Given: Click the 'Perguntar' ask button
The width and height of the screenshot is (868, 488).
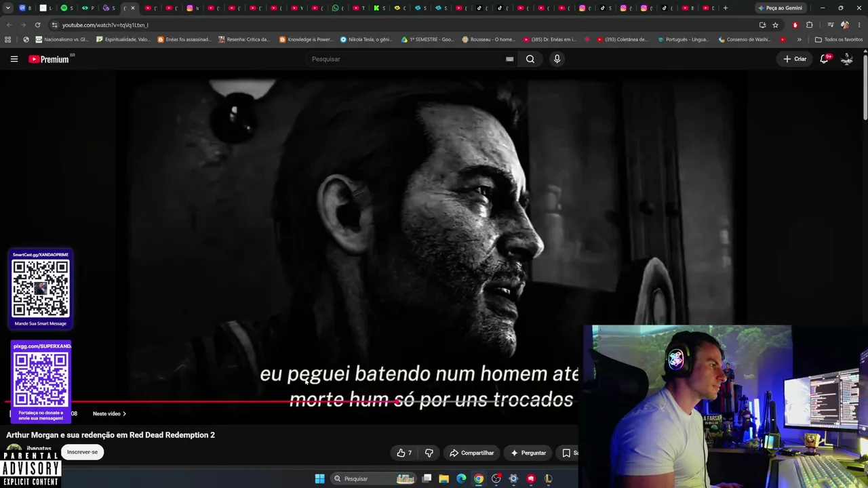Looking at the screenshot, I should coord(528,453).
